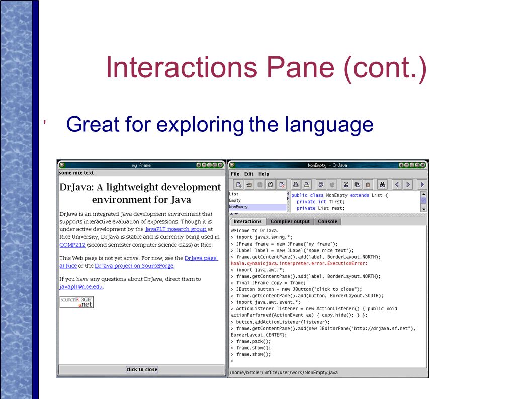Click the New document toolbar icon

click(239, 184)
